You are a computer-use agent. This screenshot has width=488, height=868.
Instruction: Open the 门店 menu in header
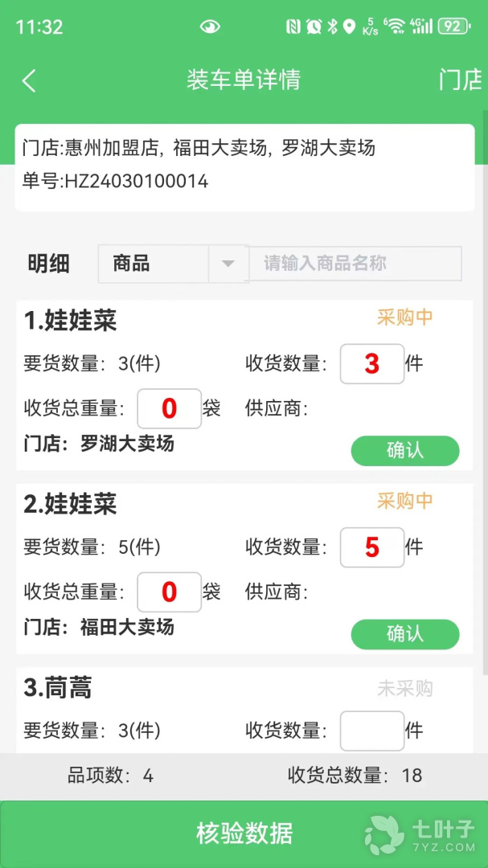[460, 80]
